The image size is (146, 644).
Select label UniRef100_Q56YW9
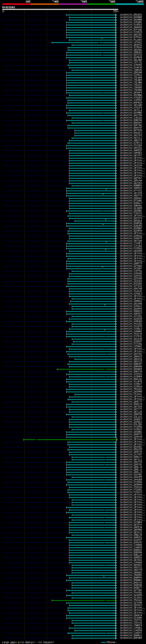131,72
